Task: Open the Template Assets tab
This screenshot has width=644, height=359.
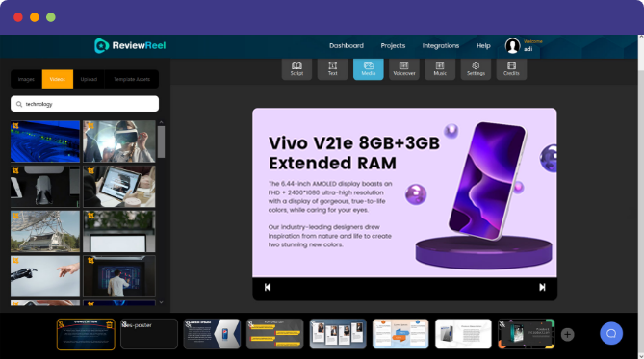Action: 132,79
